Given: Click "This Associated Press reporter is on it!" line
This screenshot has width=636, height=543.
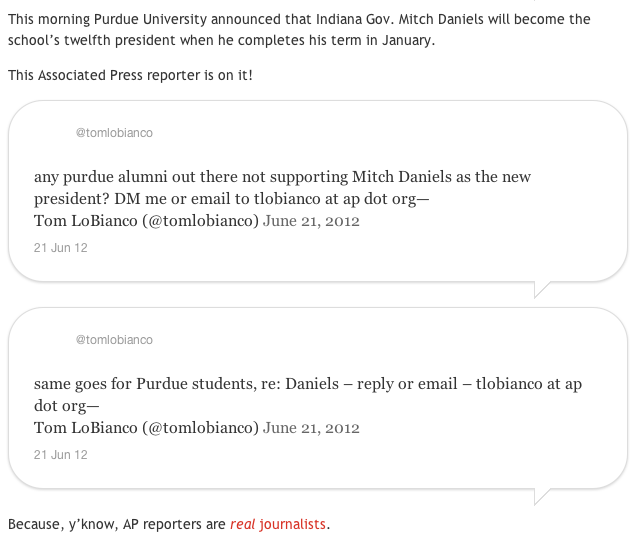Looking at the screenshot, I should pos(130,76).
